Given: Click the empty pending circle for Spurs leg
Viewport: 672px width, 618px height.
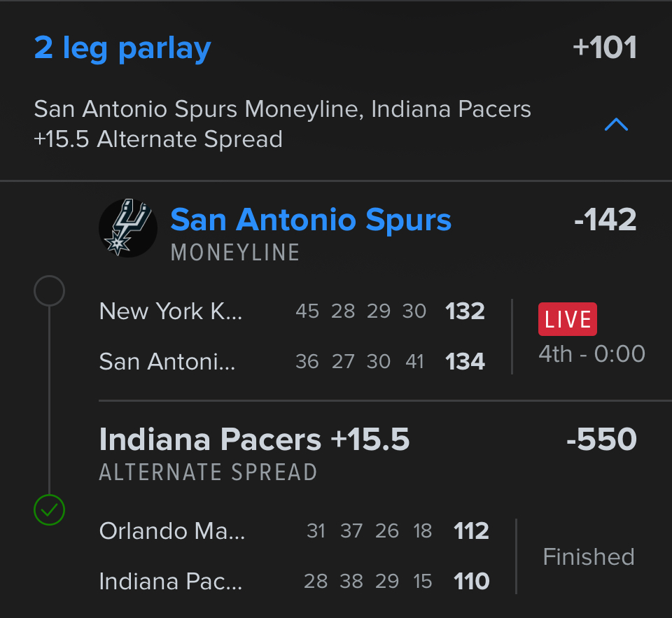Looking at the screenshot, I should click(49, 291).
